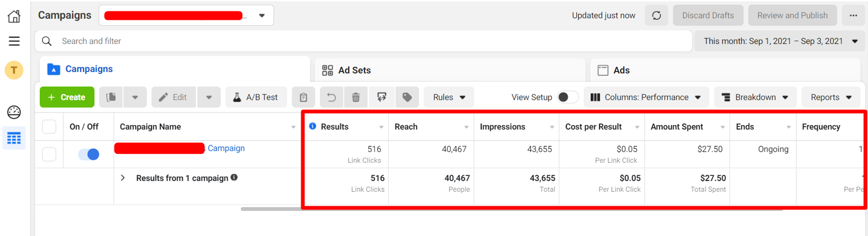
Task: Expand the Results from 1 campaign row
Action: 123,178
